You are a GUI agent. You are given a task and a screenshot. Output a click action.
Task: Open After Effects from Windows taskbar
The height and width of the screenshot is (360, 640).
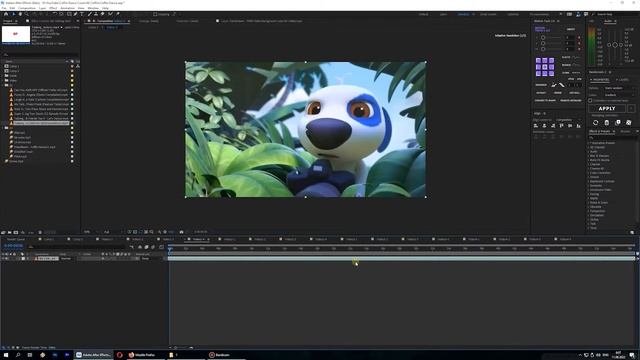point(93,355)
